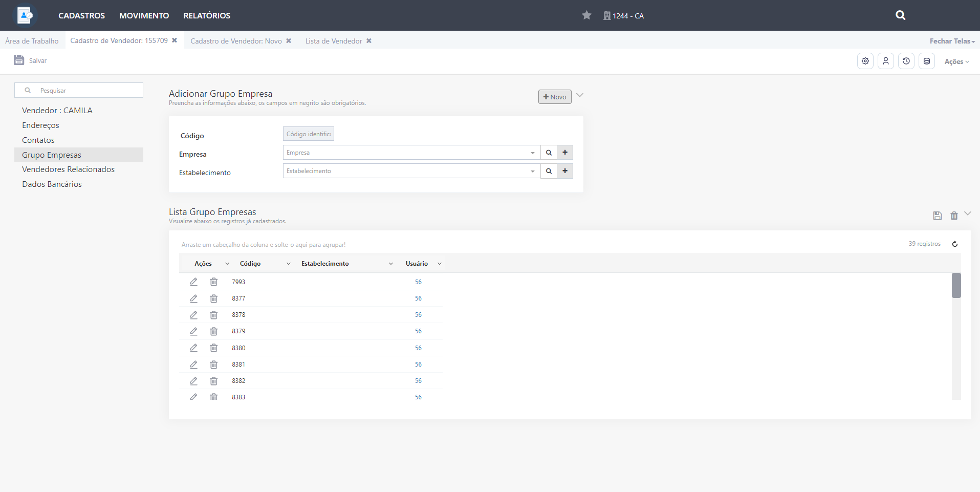Click the grid vertical scrollbar thumb
Screen dimensions: 980x492
click(x=956, y=285)
